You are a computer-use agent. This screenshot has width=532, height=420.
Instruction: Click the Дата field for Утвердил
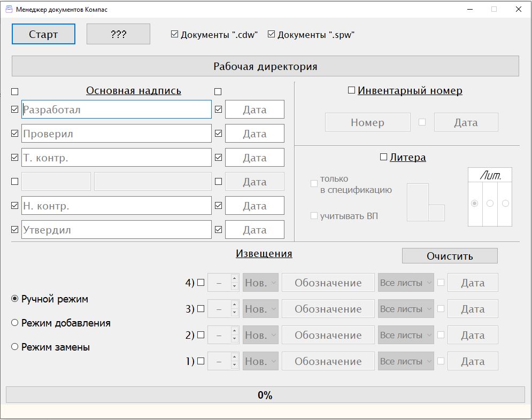[255, 229]
